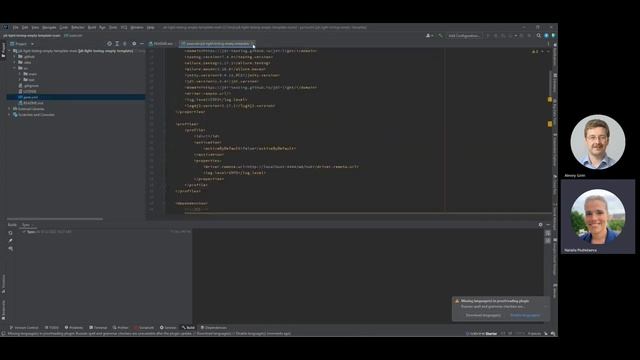Open the Edit menu
The height and width of the screenshot is (360, 640).
(x=25, y=27)
